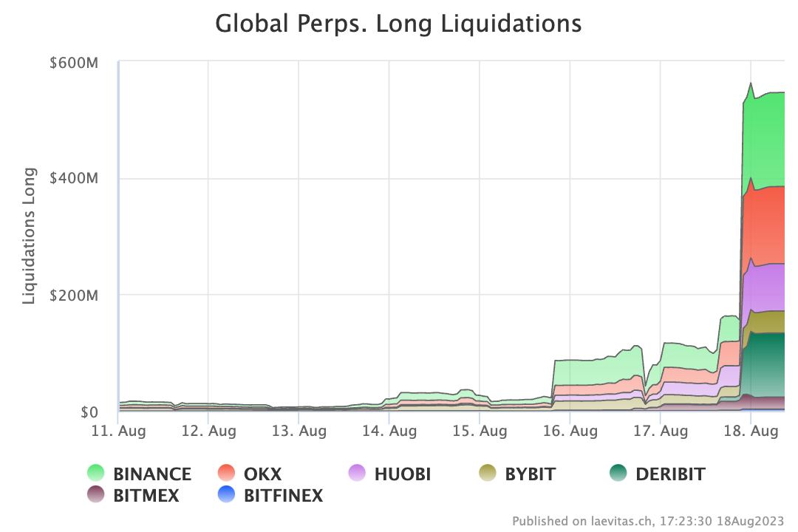Click the BITMEX legend label

(x=146, y=495)
